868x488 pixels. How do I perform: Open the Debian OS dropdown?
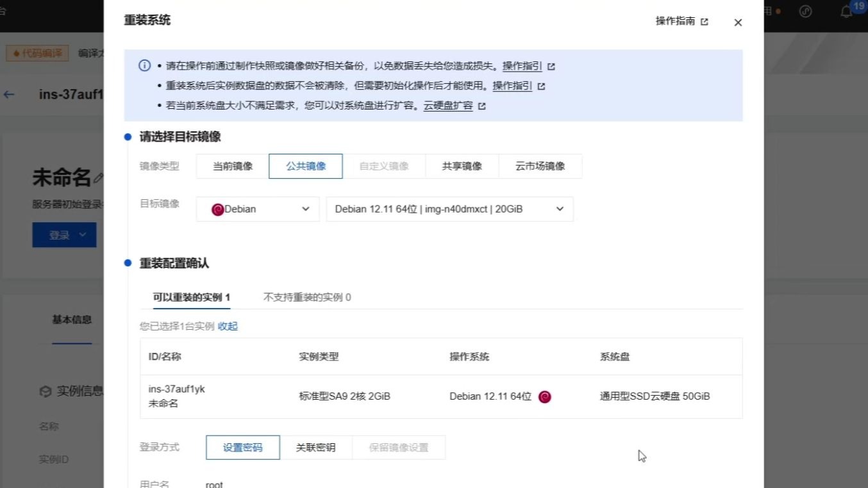click(x=258, y=209)
